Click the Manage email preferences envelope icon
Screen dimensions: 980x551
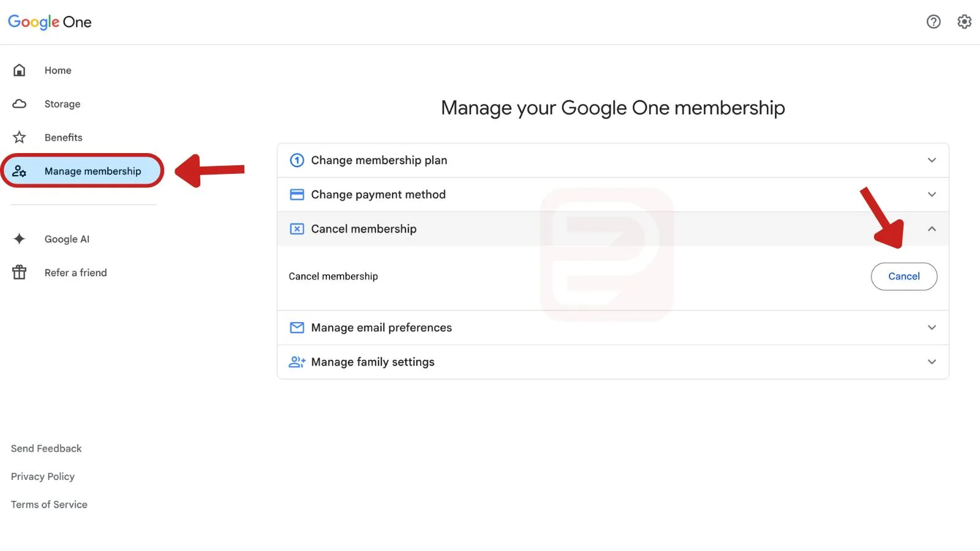(x=297, y=328)
